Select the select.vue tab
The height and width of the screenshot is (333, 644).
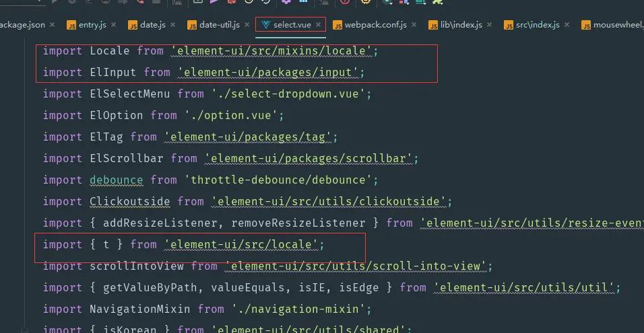coord(292,25)
